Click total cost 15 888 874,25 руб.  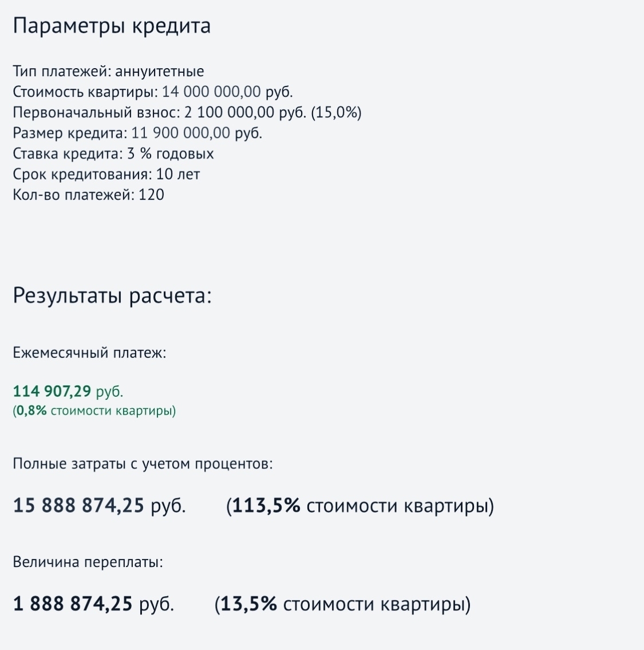pos(100,506)
